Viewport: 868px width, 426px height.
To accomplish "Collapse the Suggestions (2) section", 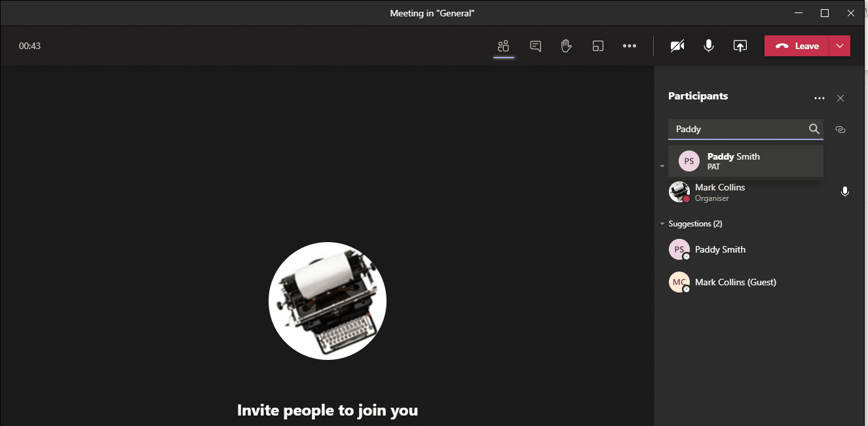I will click(x=662, y=224).
